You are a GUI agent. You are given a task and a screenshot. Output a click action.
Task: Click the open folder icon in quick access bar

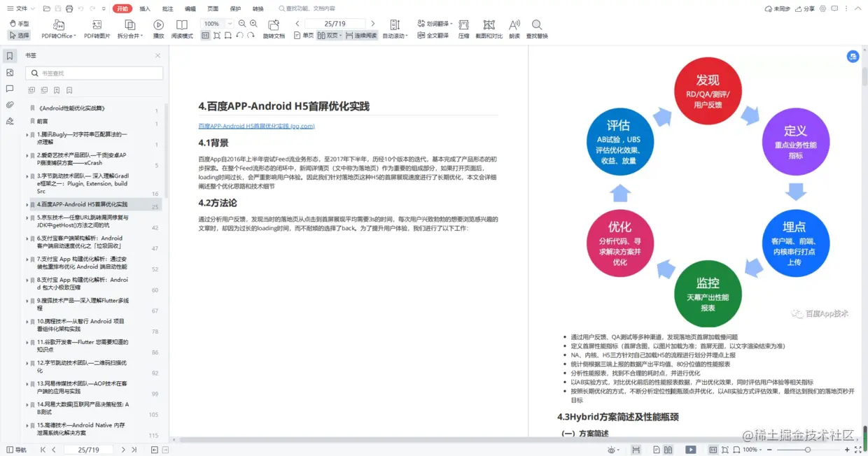pos(46,9)
